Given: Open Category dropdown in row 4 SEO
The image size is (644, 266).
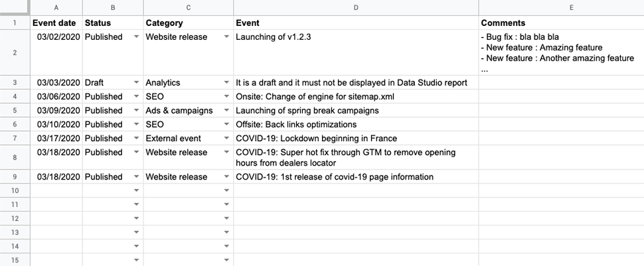Looking at the screenshot, I should click(x=226, y=96).
